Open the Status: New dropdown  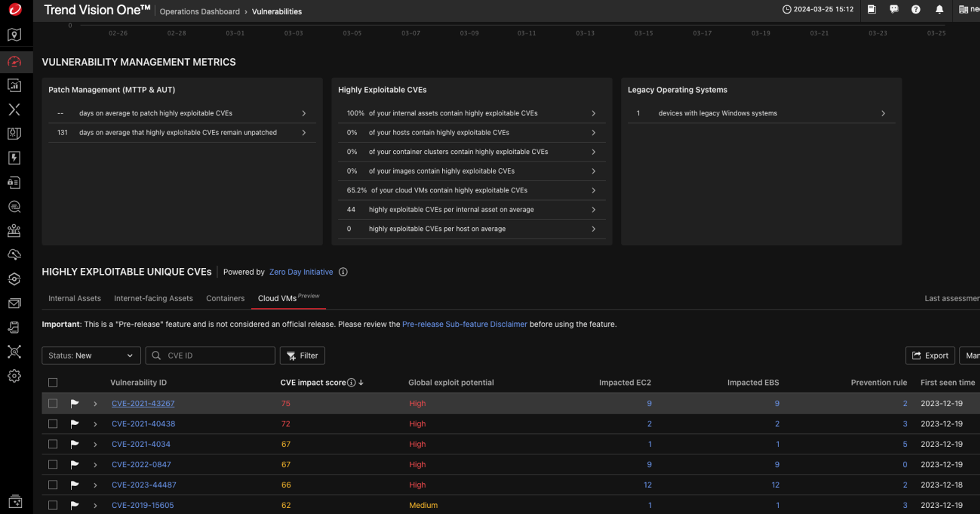(91, 356)
